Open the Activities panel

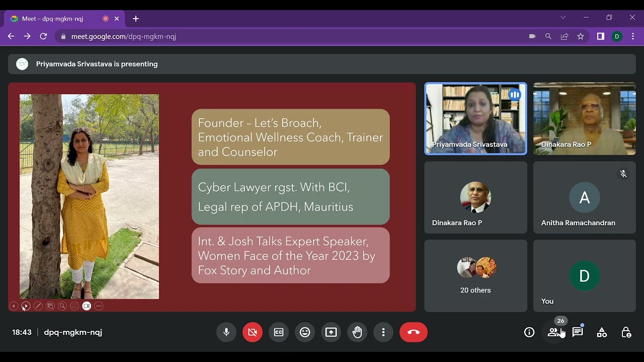(602, 332)
